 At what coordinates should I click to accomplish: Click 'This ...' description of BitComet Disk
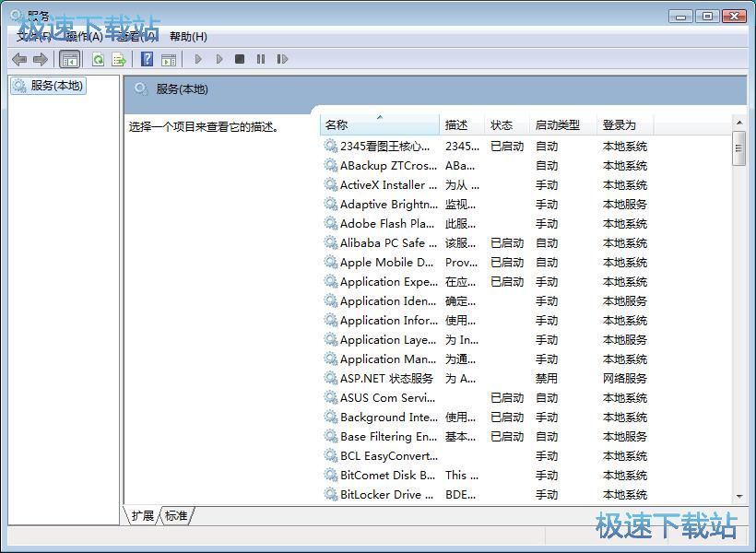pos(462,475)
